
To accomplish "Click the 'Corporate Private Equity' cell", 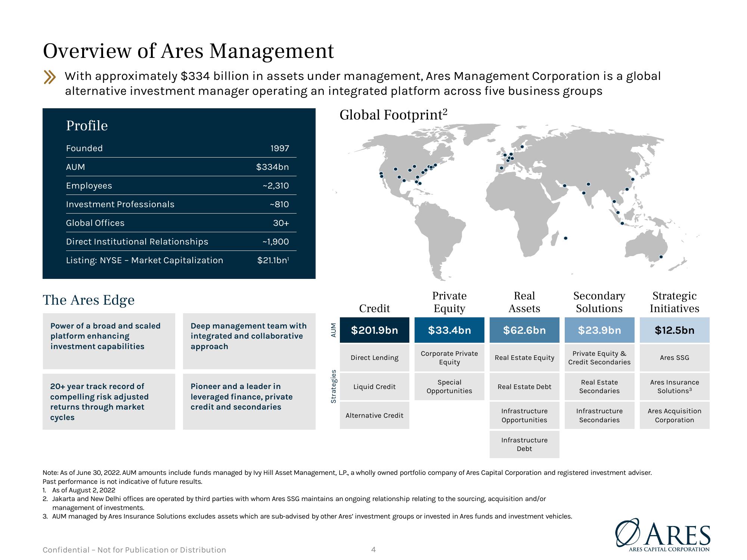I will tap(449, 358).
